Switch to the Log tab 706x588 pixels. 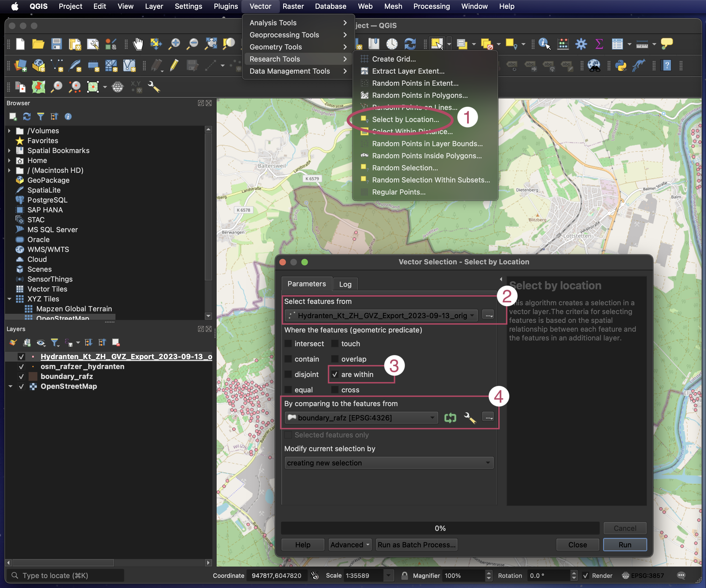click(x=345, y=284)
